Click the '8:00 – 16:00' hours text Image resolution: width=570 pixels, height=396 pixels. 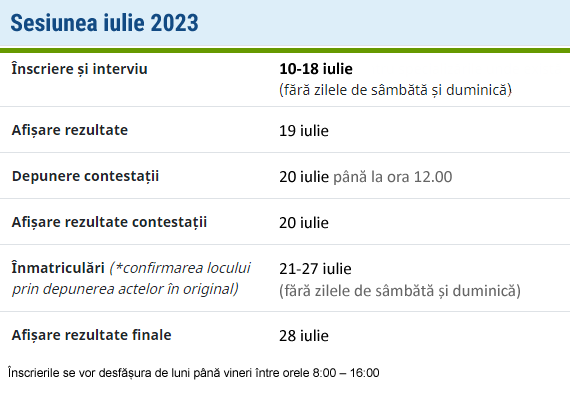(346, 373)
